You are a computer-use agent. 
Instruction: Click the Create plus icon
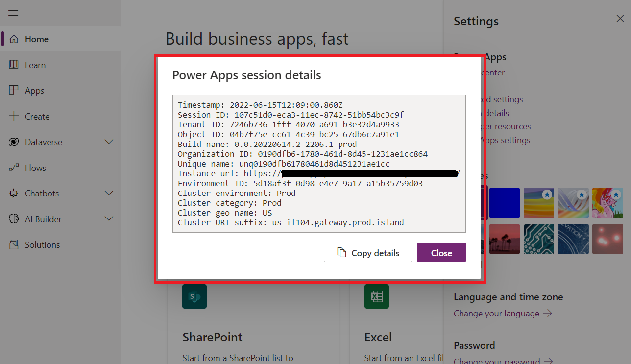coord(14,116)
